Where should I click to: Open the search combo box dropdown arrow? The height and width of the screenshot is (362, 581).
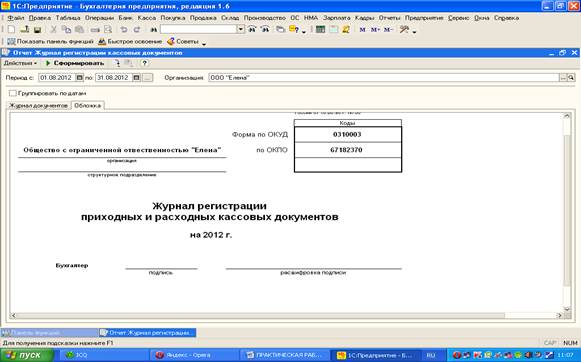pos(241,29)
